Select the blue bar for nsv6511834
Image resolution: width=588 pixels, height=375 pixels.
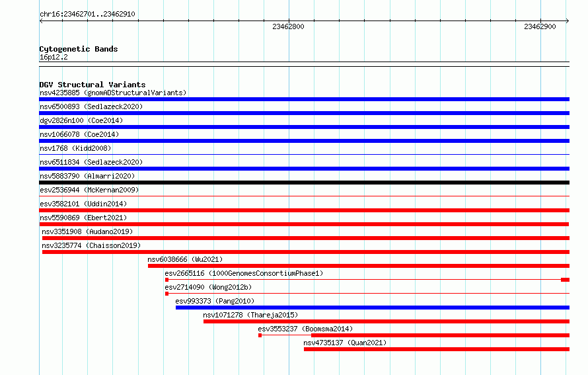pos(304,169)
